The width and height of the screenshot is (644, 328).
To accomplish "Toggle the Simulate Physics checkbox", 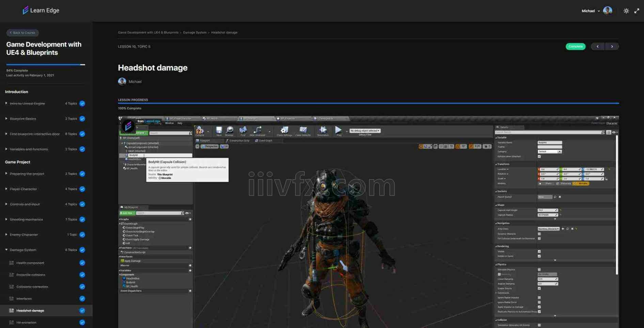I will pos(539,269).
